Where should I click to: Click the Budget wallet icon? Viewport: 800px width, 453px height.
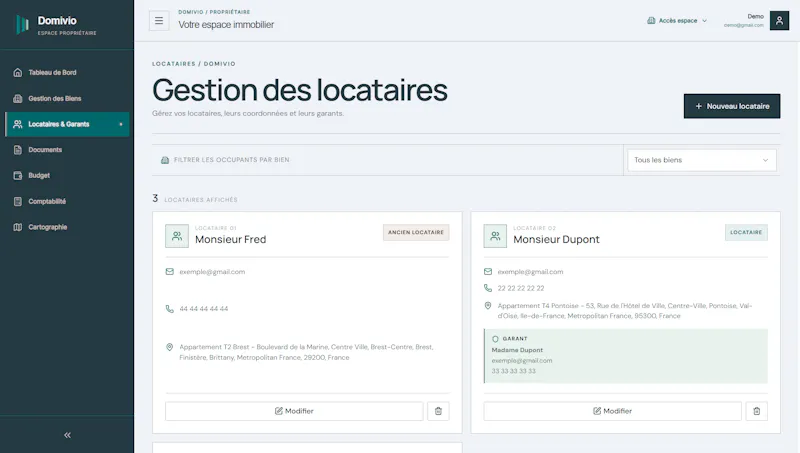tap(18, 175)
